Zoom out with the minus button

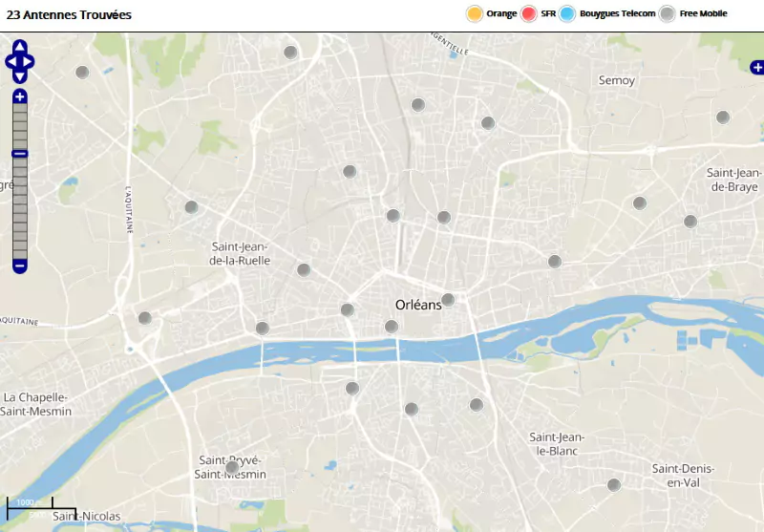coord(20,265)
